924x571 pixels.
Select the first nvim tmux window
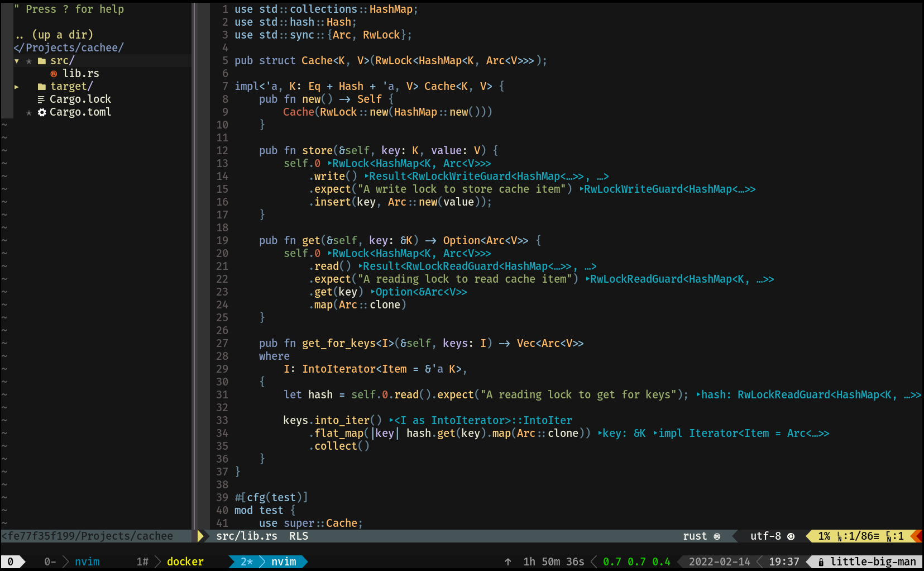(87, 562)
